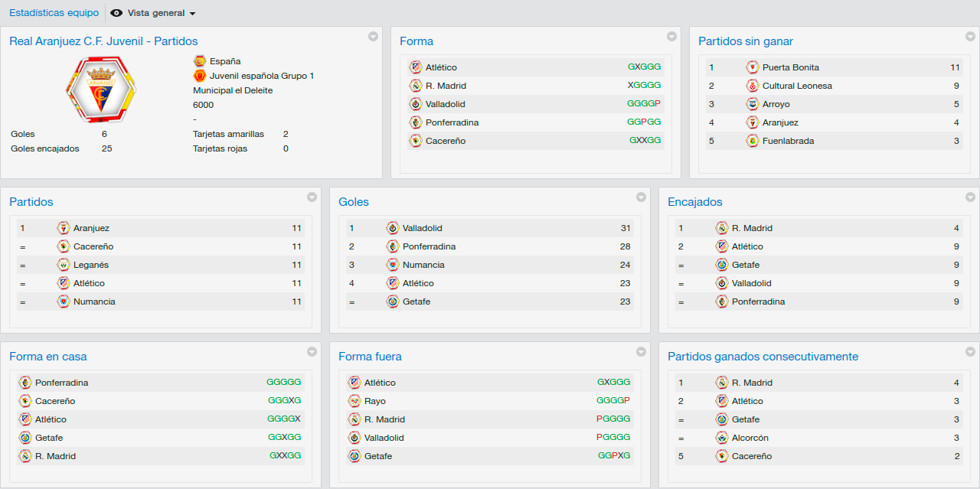
Task: Click the Real Aranjuez club crest logo
Action: tap(101, 90)
